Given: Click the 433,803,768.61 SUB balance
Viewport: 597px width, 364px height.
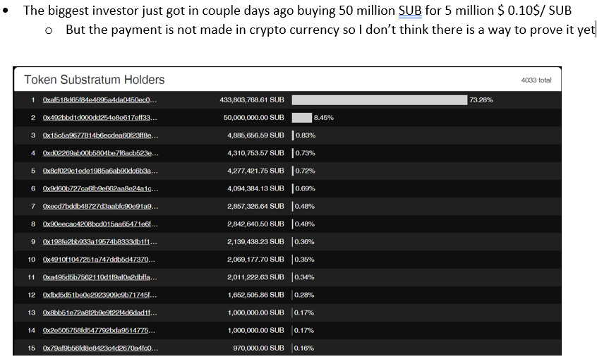Looking at the screenshot, I should (252, 100).
